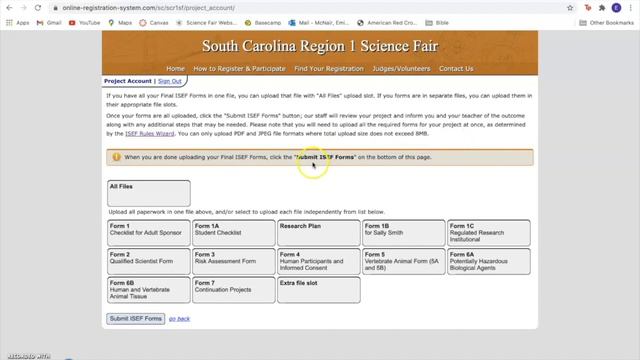Click the Submit ISEF Forms button

(x=136, y=319)
